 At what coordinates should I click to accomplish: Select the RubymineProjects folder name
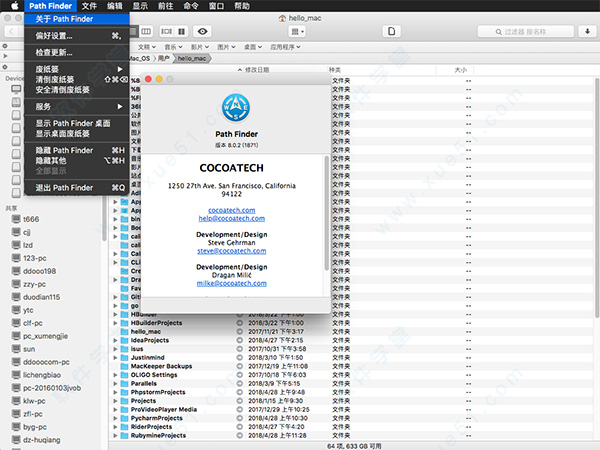click(x=158, y=435)
